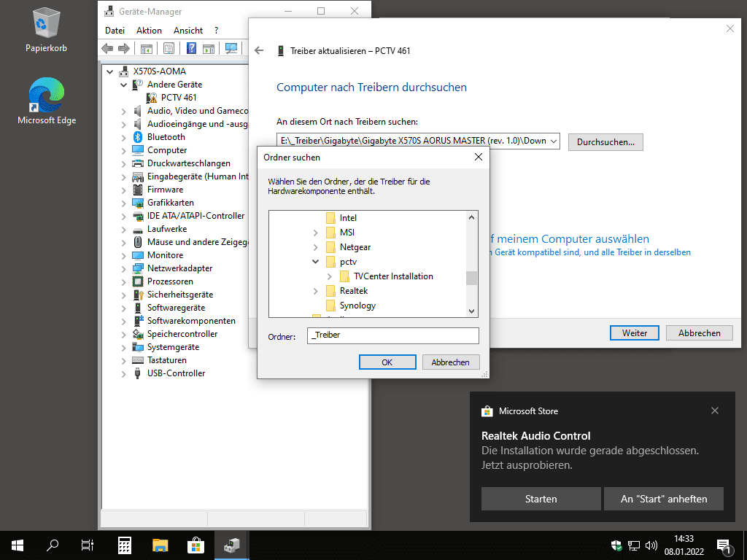This screenshot has width=747, height=560.
Task: Expand the TVCenter Installation folder
Action: pos(329,276)
